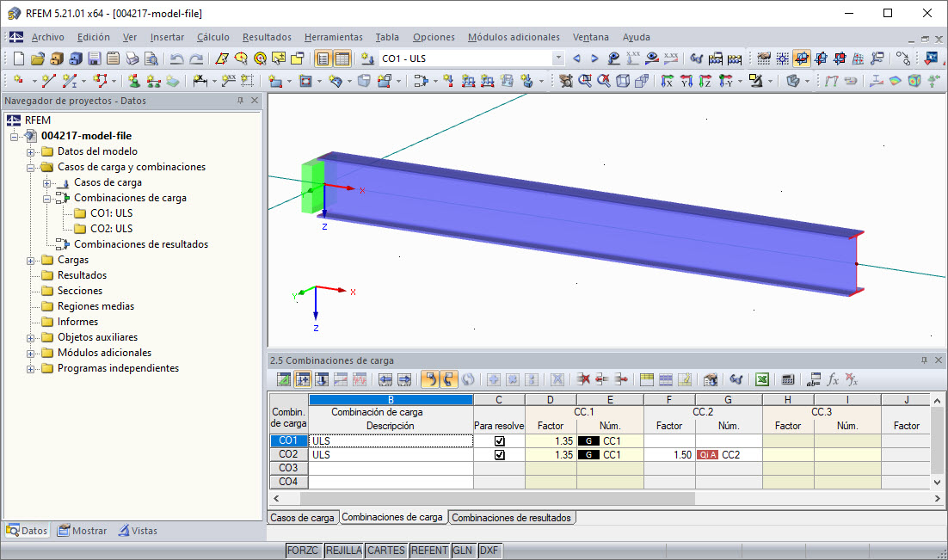
Task: Switch to Combinaciones de resultados table tab
Action: (x=512, y=518)
